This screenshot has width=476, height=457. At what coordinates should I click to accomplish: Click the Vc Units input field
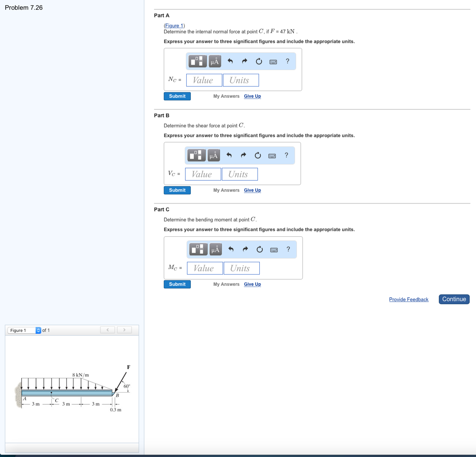tap(239, 174)
